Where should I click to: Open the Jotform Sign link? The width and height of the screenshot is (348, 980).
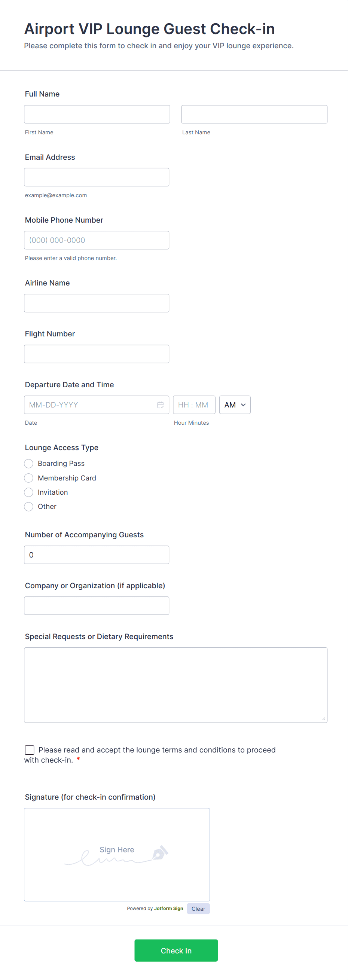pos(168,908)
